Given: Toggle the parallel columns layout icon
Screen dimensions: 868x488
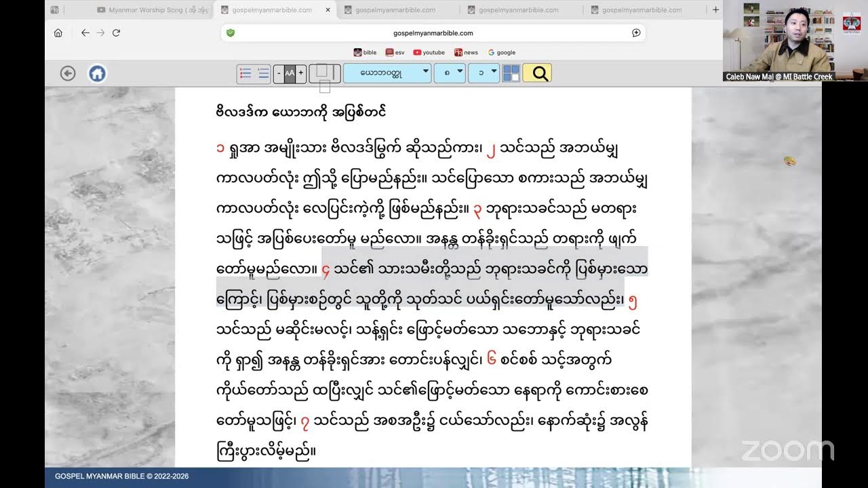Looking at the screenshot, I should click(x=324, y=73).
